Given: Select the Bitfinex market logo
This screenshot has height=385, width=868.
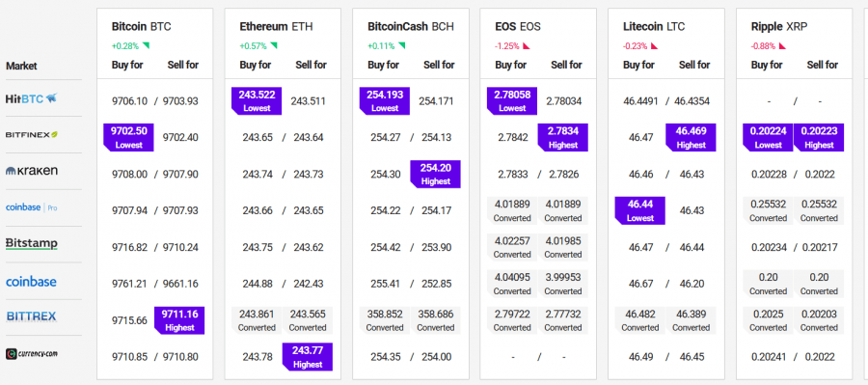Looking at the screenshot, I should point(32,135).
